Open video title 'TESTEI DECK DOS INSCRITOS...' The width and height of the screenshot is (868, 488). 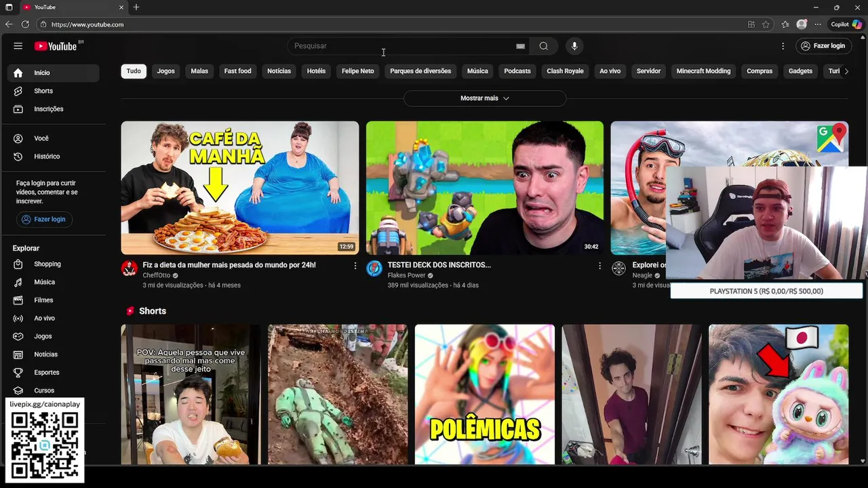click(x=439, y=265)
